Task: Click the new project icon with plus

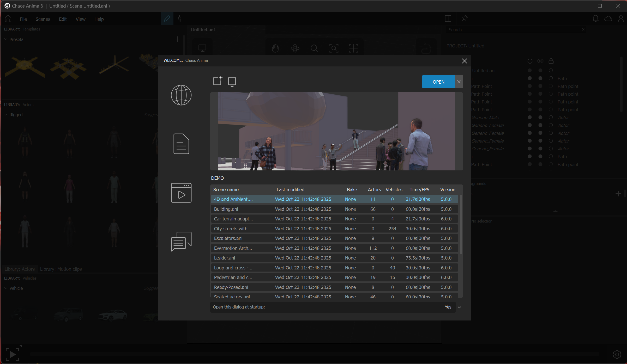Action: (218, 81)
